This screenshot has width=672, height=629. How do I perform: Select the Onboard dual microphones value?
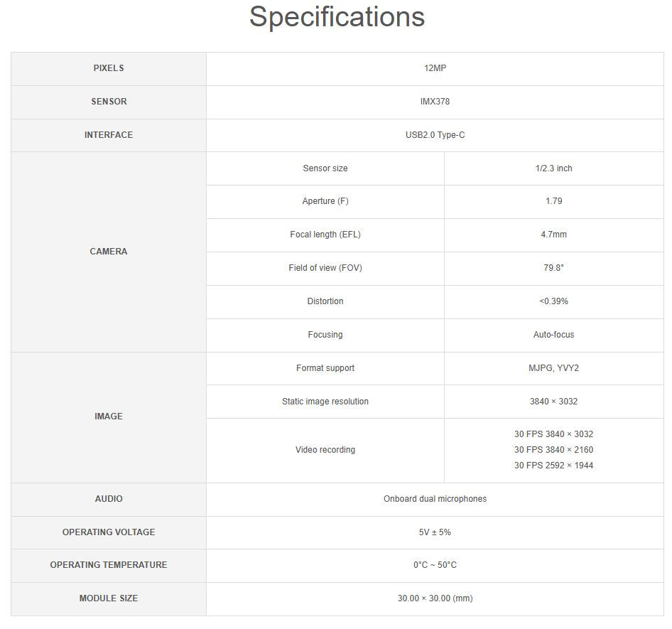coord(435,499)
